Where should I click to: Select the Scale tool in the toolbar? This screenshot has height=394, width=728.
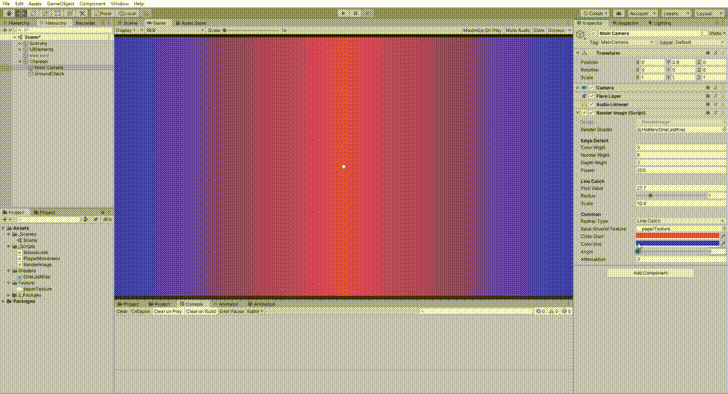pyautogui.click(x=46, y=13)
